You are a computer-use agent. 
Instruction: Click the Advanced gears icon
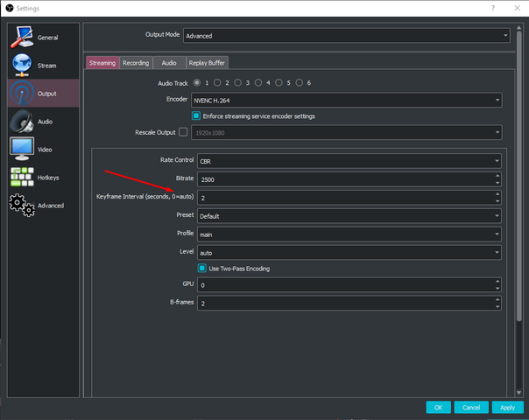pos(22,205)
